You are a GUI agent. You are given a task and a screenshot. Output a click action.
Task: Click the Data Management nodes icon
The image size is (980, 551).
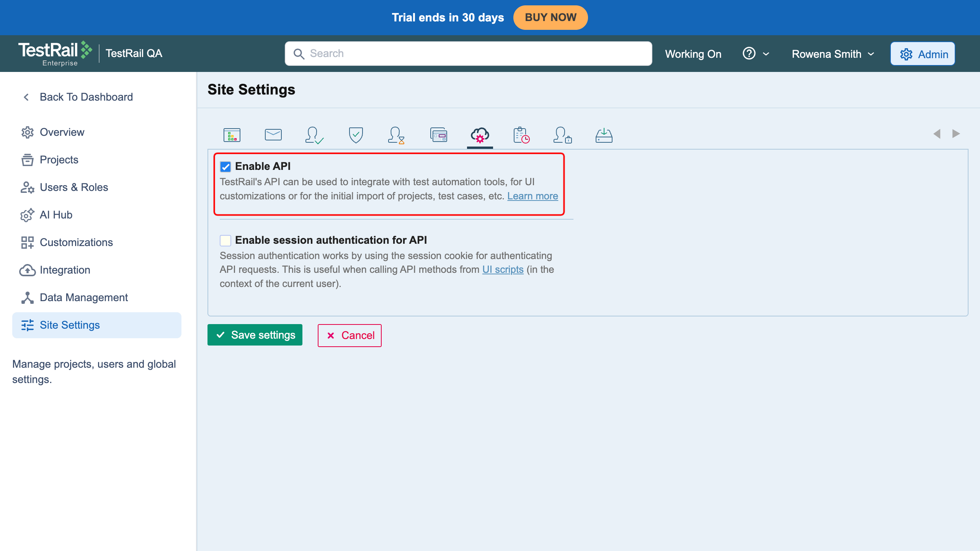click(28, 298)
